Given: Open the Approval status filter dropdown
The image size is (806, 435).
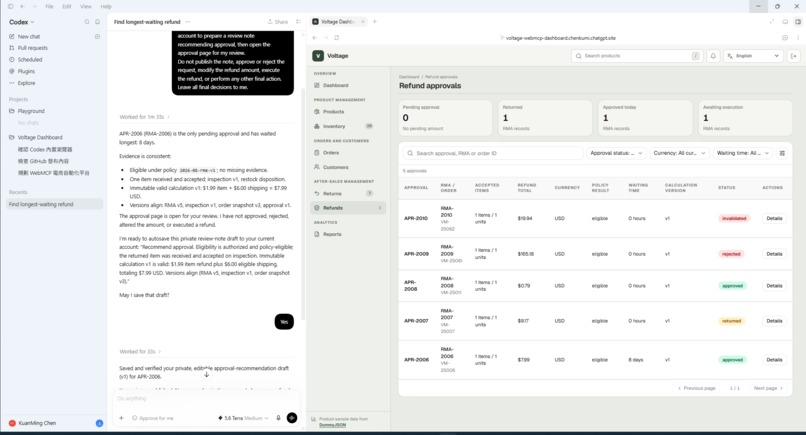Looking at the screenshot, I should [x=616, y=153].
